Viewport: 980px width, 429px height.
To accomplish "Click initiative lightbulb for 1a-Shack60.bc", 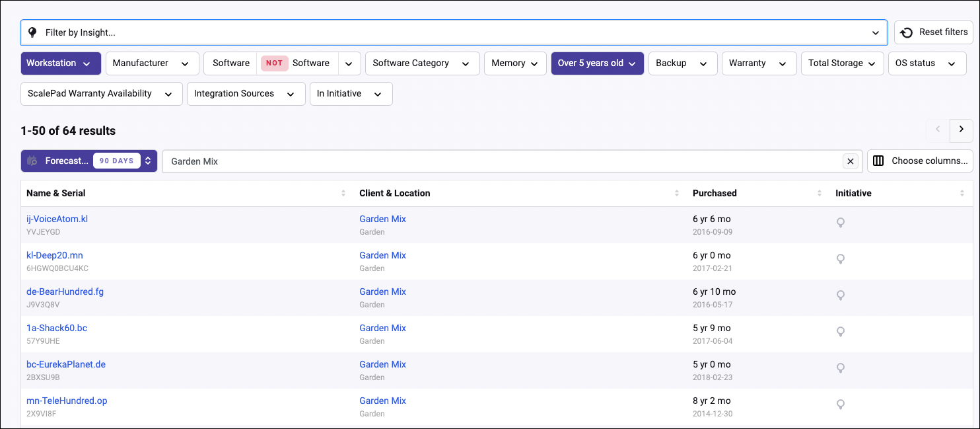I will pyautogui.click(x=841, y=332).
